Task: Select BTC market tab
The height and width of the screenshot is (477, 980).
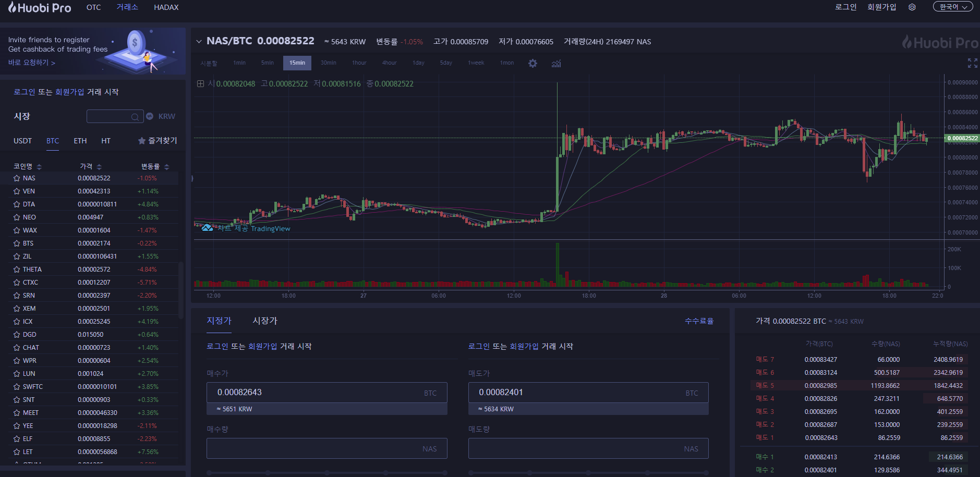Action: point(53,141)
